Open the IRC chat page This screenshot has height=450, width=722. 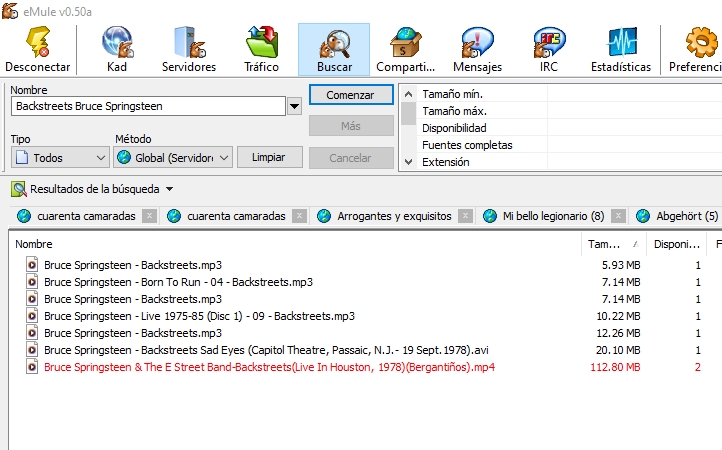549,49
